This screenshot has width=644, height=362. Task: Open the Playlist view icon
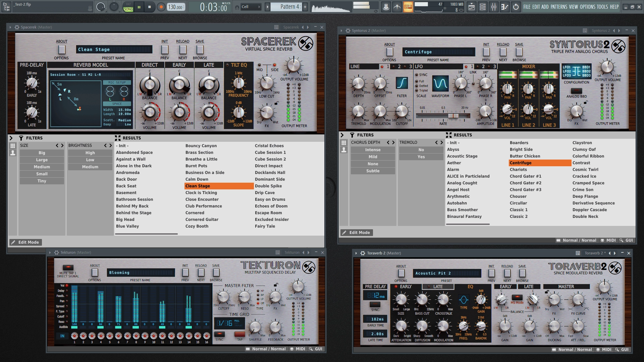click(472, 7)
